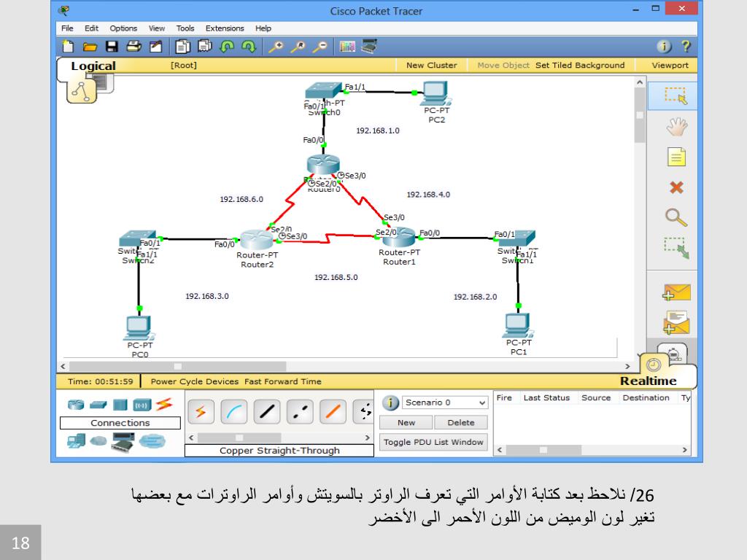
Task: Click the New Cluster button
Action: click(432, 65)
